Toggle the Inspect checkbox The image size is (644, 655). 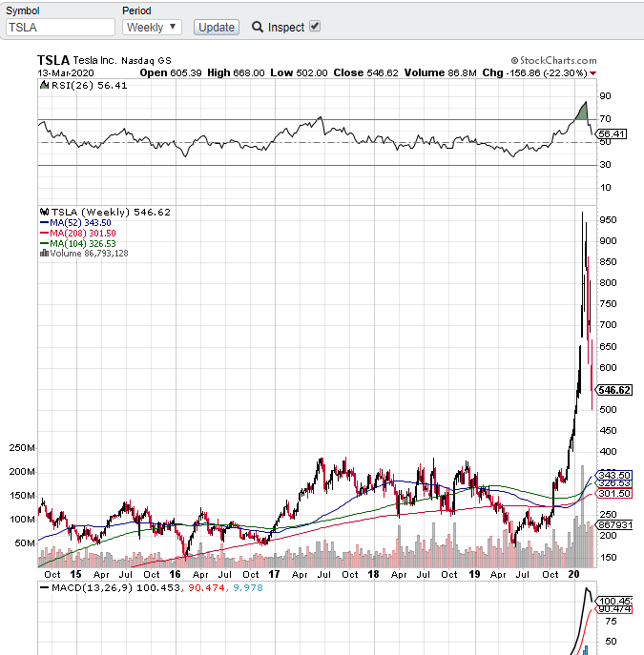[315, 27]
